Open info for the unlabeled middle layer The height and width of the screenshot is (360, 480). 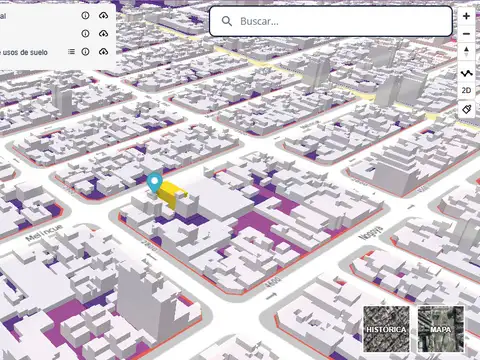(85, 34)
